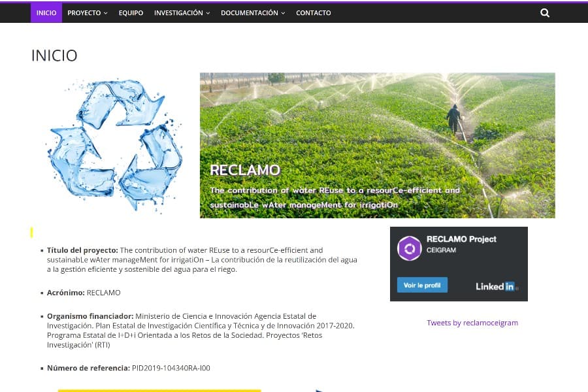588x392 pixels.
Task: Click the INICIO page heading
Action: click(54, 56)
